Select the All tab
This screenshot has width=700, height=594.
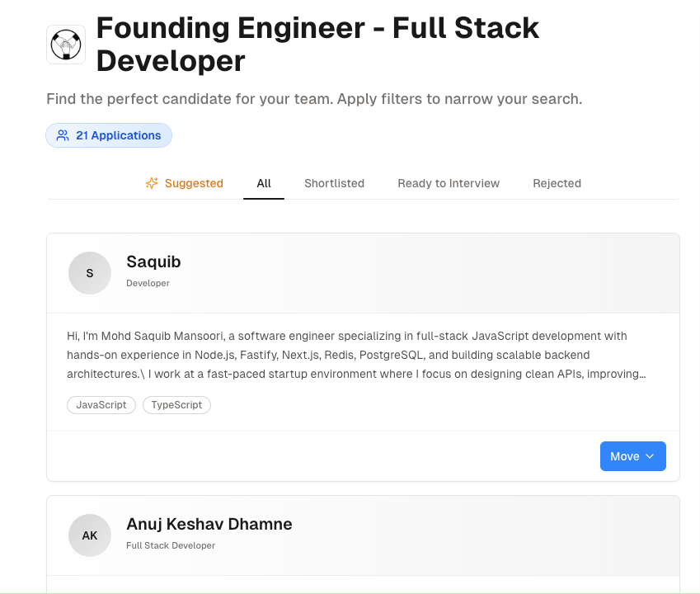264,183
